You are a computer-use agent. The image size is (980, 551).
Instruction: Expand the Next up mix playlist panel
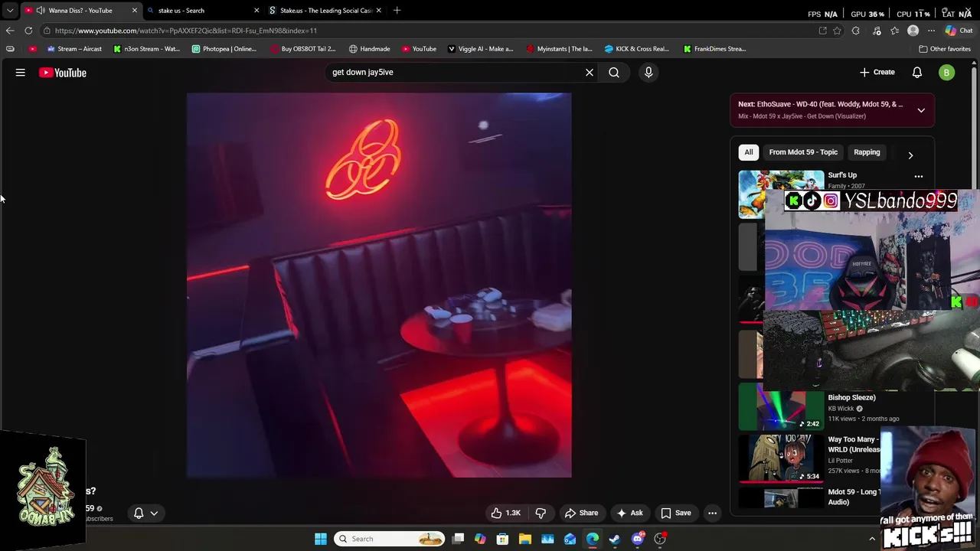pyautogui.click(x=921, y=110)
